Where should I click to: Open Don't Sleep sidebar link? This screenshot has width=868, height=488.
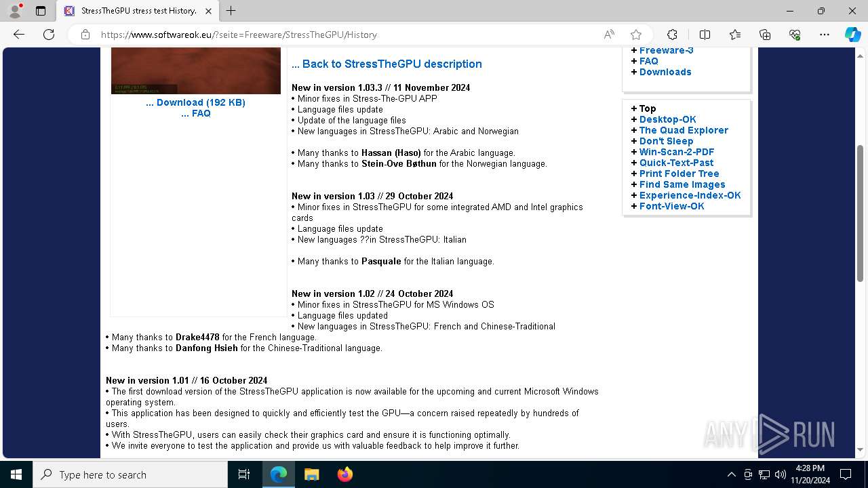coord(666,141)
